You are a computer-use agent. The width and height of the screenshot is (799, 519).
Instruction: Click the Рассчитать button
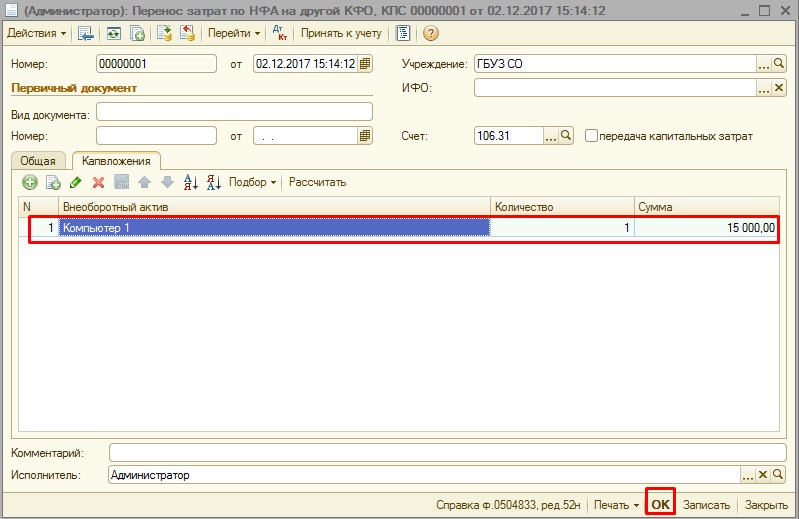(x=317, y=182)
